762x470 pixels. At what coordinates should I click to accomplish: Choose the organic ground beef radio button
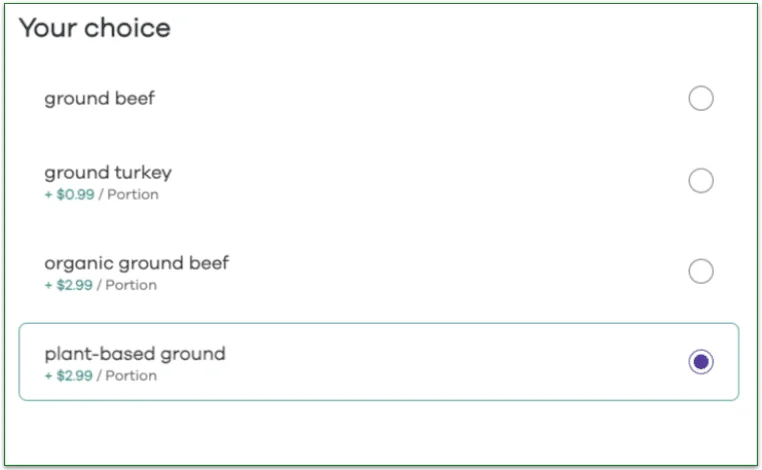701,271
